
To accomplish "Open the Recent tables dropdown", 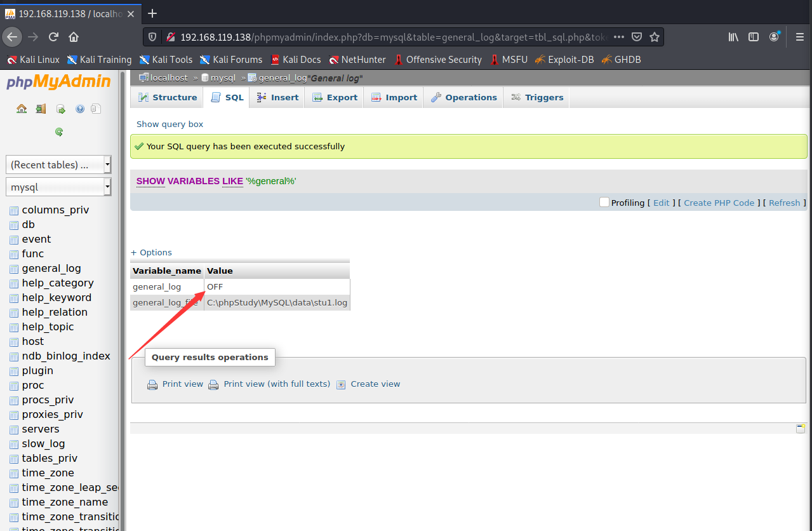I will (x=58, y=165).
